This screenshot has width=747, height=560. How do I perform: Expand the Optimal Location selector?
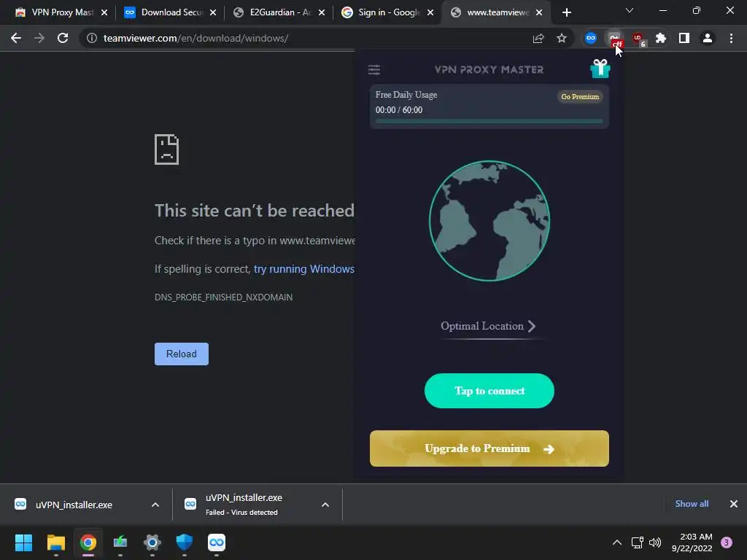click(488, 326)
